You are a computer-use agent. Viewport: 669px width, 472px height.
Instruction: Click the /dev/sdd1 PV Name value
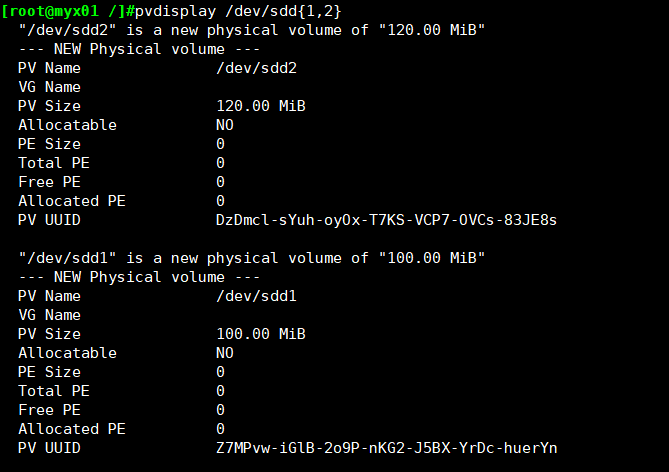256,296
